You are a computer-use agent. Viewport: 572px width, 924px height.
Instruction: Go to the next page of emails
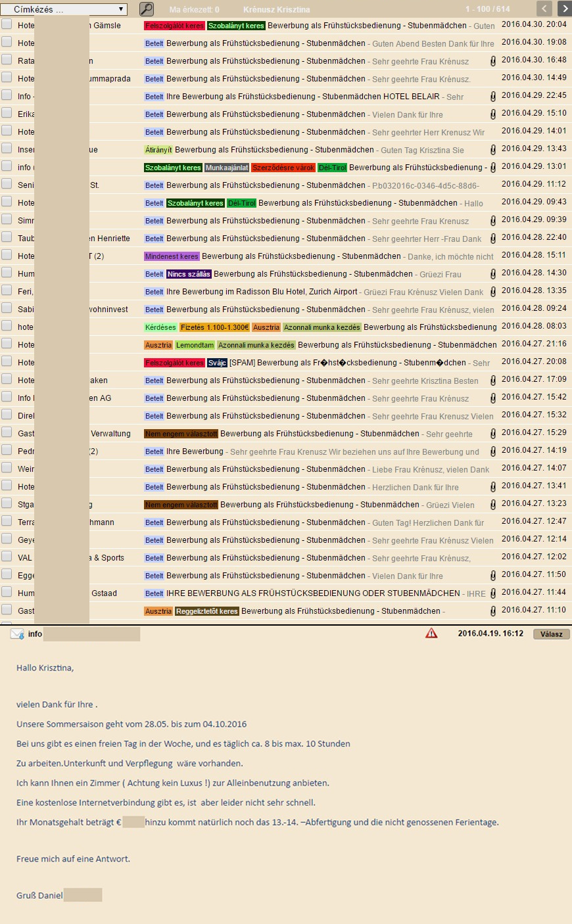click(x=565, y=9)
